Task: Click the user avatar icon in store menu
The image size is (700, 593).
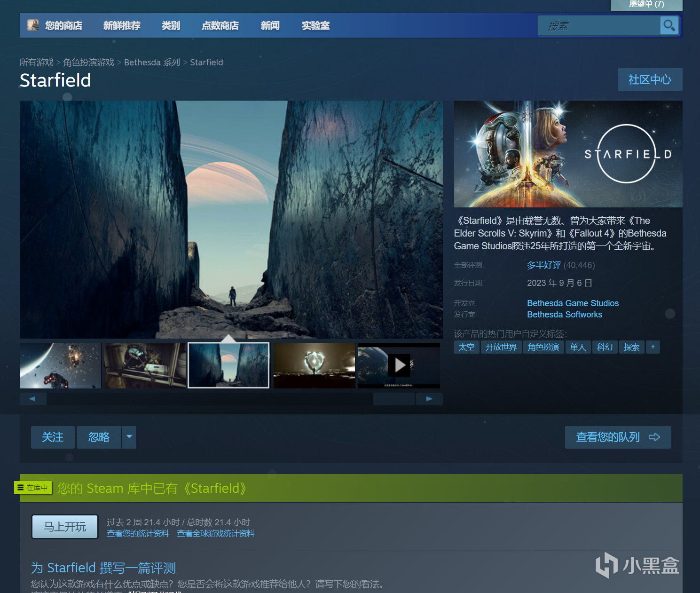Action: tap(33, 25)
